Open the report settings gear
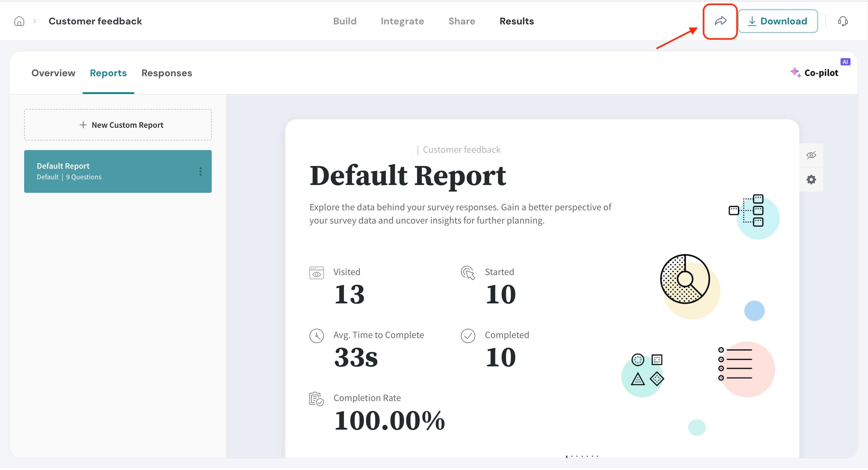Viewport: 868px width, 470px height. (x=811, y=180)
